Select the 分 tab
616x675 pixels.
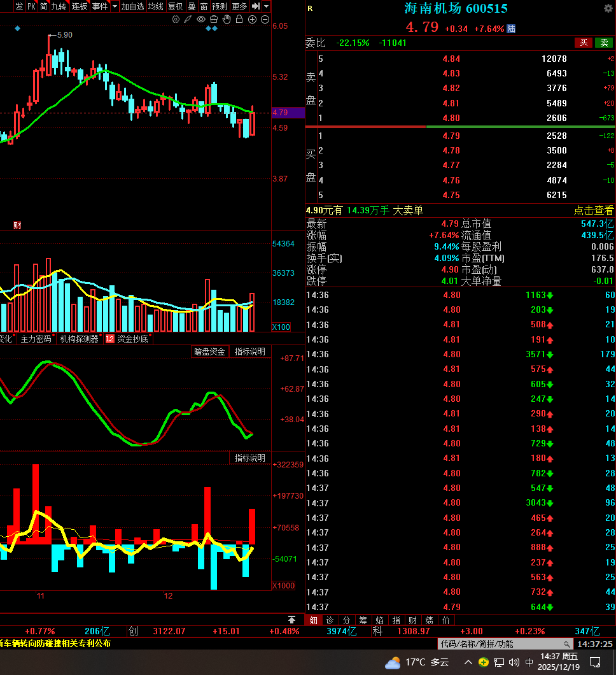(347, 620)
